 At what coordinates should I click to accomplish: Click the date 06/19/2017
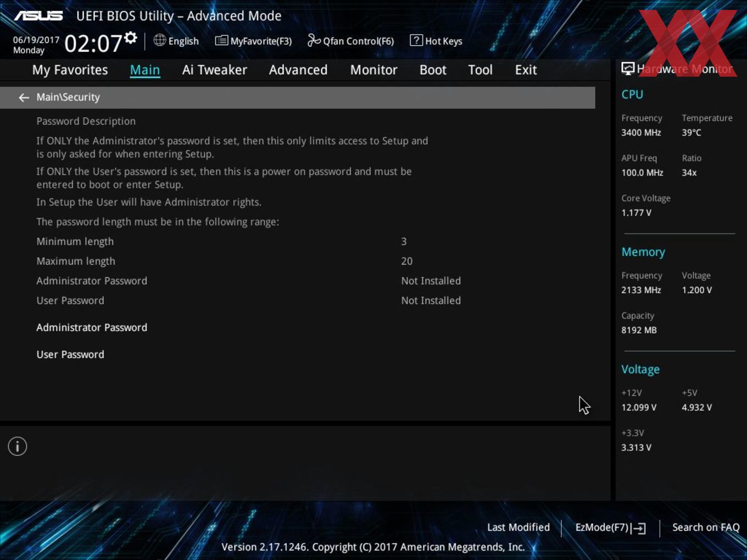point(36,40)
